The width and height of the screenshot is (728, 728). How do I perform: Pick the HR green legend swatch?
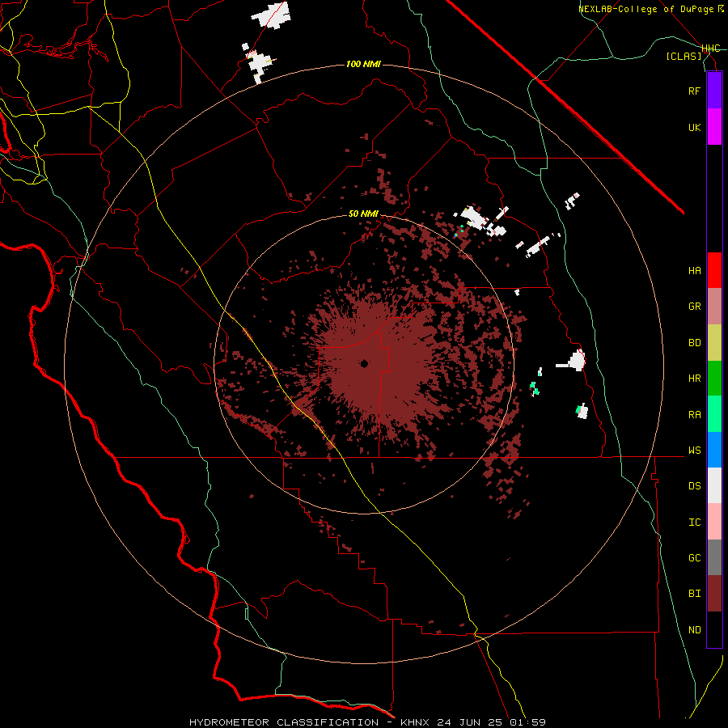[714, 378]
